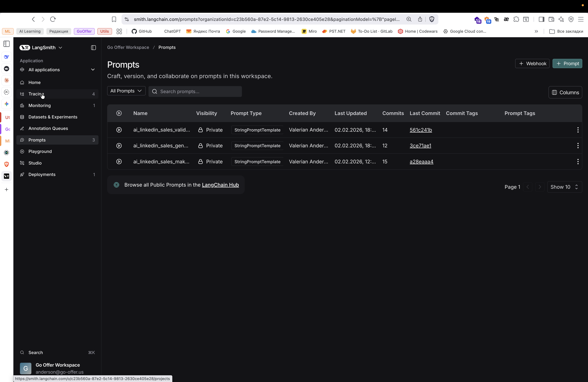Open the Columns visibility selector
This screenshot has height=382, width=588.
[x=565, y=92]
